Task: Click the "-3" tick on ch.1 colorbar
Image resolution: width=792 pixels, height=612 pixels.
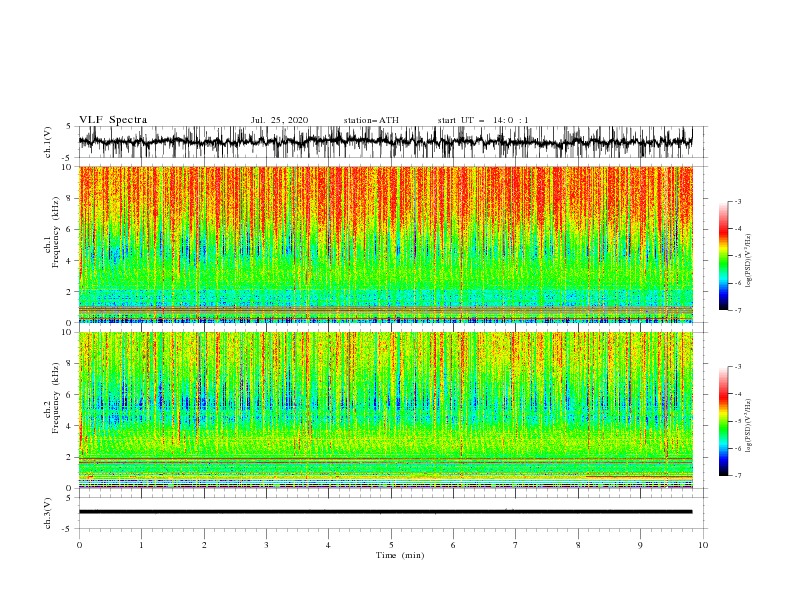Action: (x=737, y=201)
